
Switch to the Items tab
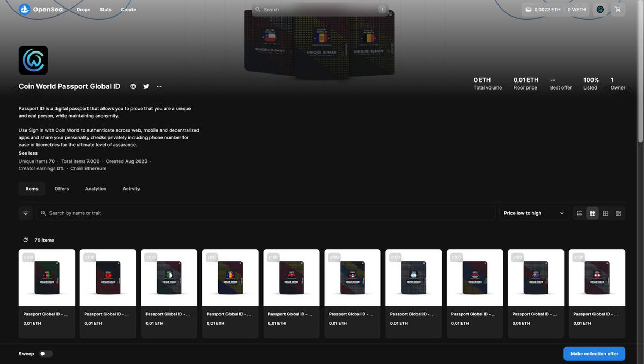pos(32,189)
